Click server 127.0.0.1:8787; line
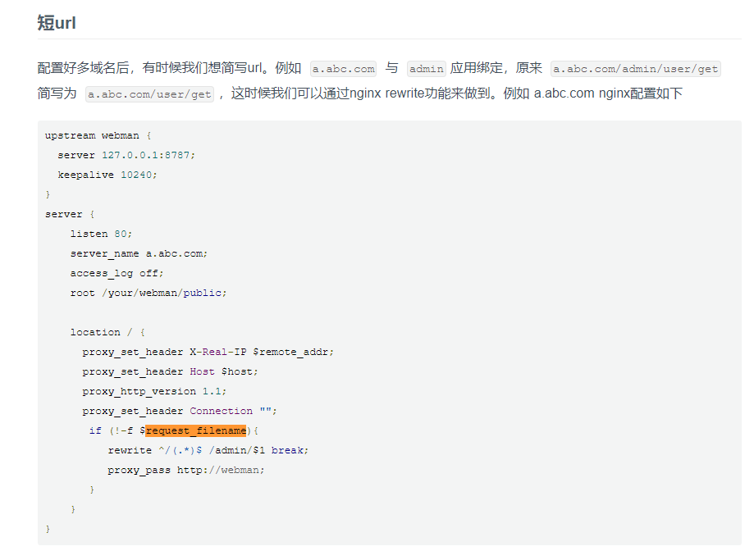This screenshot has height=560, width=754. [x=126, y=155]
